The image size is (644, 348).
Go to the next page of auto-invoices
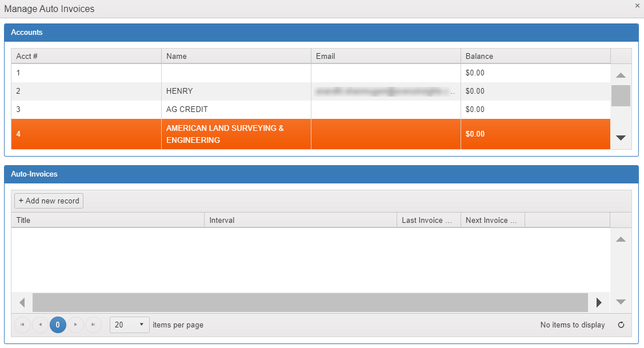[75, 325]
